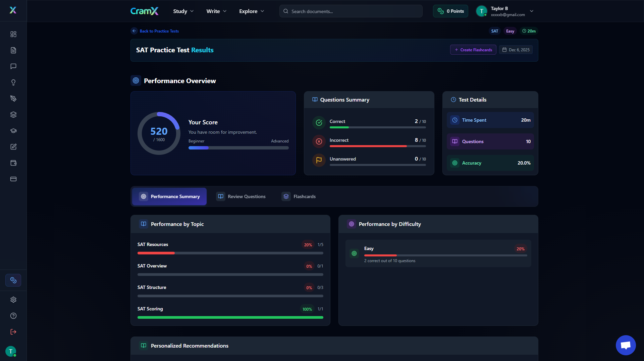644x361 pixels.
Task: Select the Performance Summary tab
Action: click(x=169, y=196)
